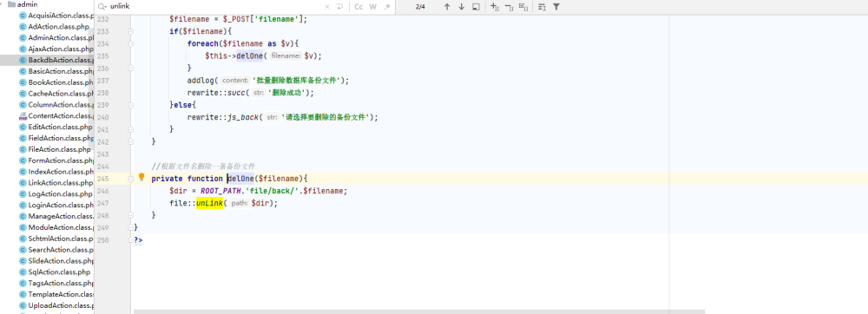
Task: Click into the unlink search field
Action: (216, 7)
